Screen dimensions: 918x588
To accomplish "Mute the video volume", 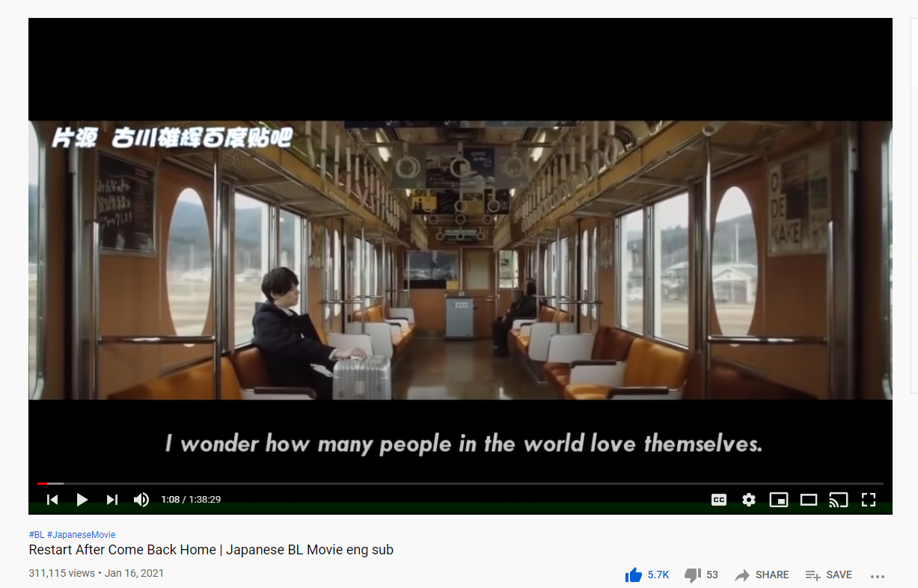I will [x=141, y=500].
